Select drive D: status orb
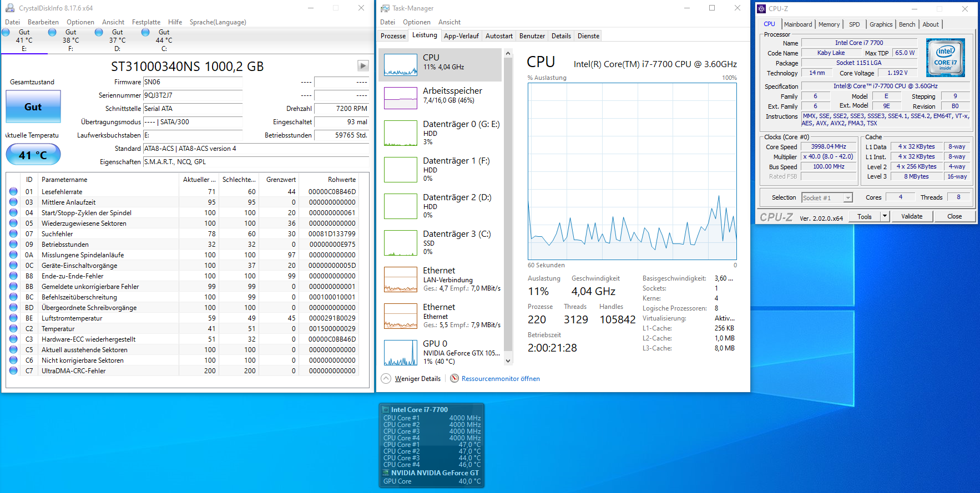 99,32
